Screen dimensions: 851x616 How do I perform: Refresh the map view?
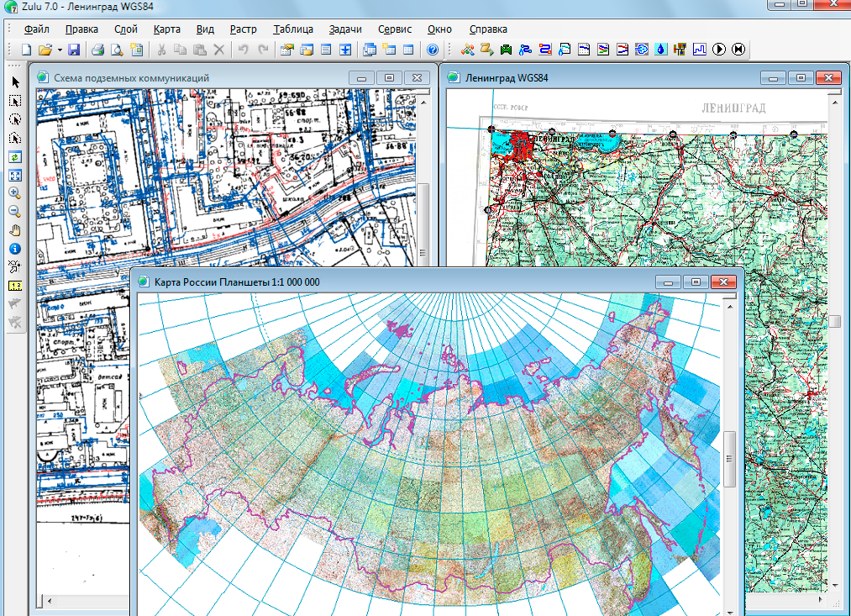(x=15, y=157)
